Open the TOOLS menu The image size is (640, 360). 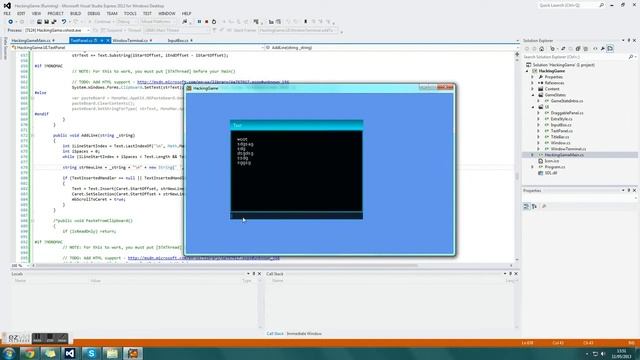tap(130, 13)
